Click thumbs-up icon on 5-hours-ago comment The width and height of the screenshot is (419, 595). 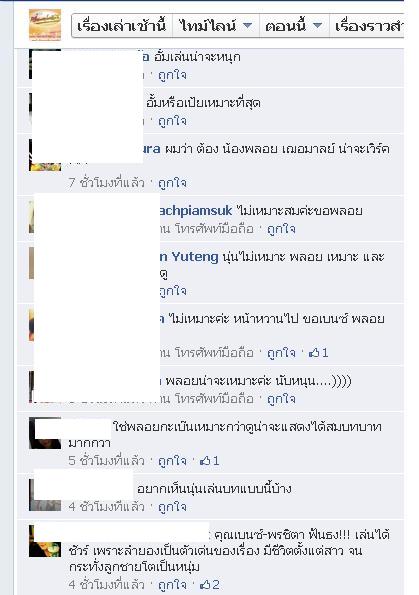205,461
